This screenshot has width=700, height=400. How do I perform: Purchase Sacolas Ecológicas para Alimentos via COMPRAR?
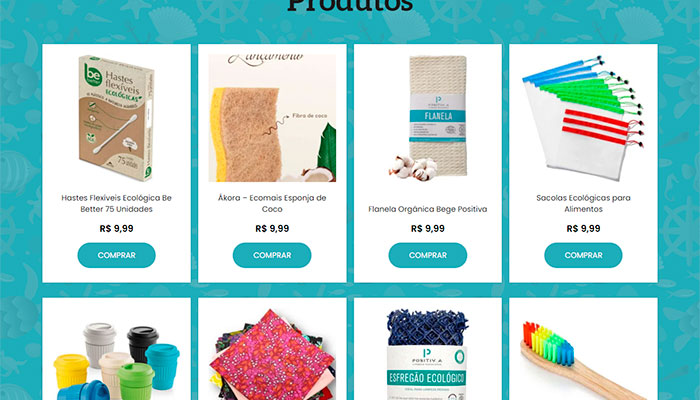(x=583, y=255)
